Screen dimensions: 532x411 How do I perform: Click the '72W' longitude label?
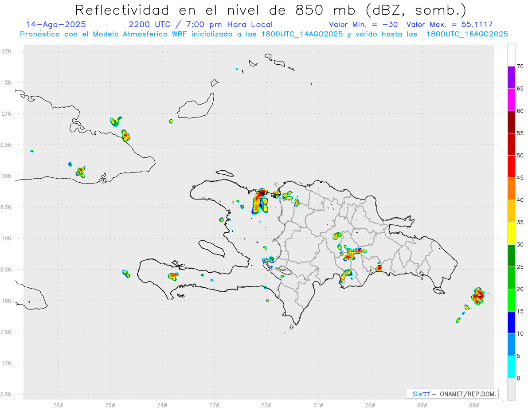(x=266, y=405)
